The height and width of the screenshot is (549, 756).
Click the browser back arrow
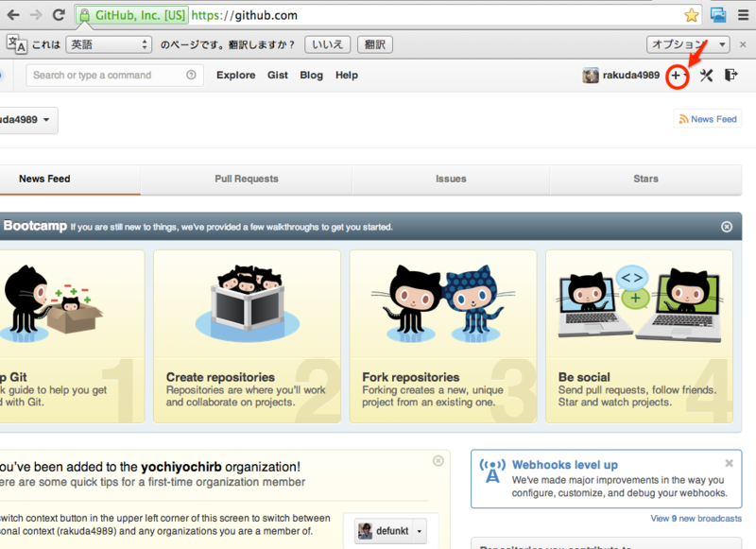pos(13,15)
